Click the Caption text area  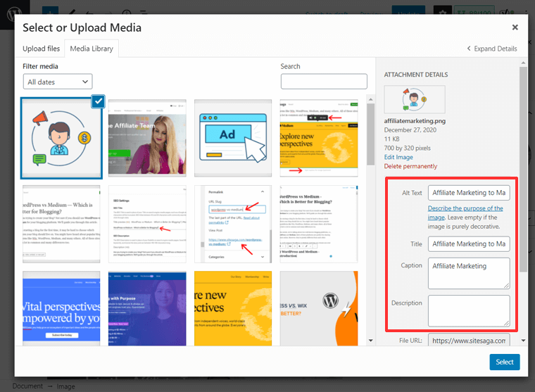(469, 273)
